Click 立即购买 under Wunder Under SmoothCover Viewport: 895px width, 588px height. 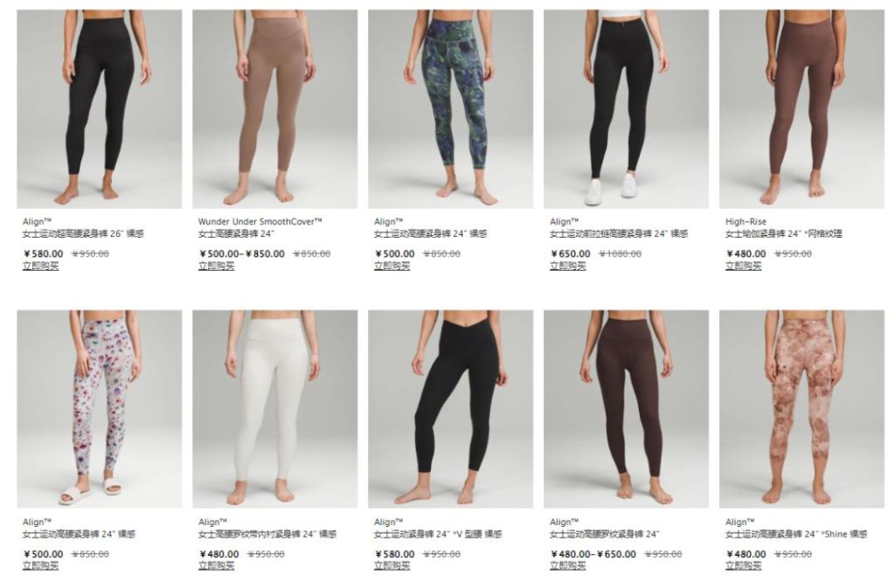(217, 266)
